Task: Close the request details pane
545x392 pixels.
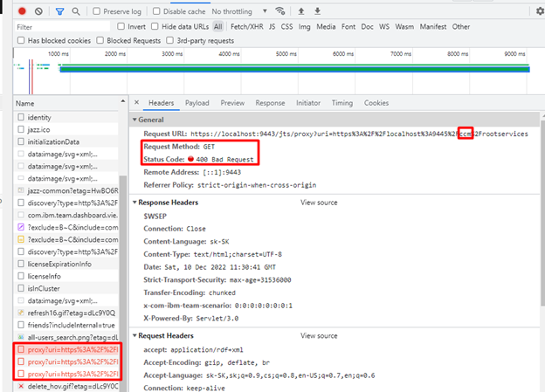Action: pyautogui.click(x=136, y=102)
